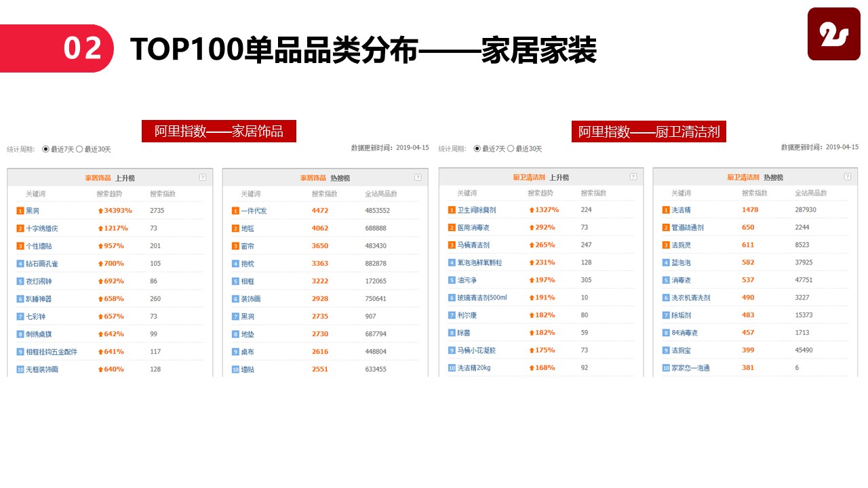
Task: Click product count 4853552
Action: click(x=378, y=211)
